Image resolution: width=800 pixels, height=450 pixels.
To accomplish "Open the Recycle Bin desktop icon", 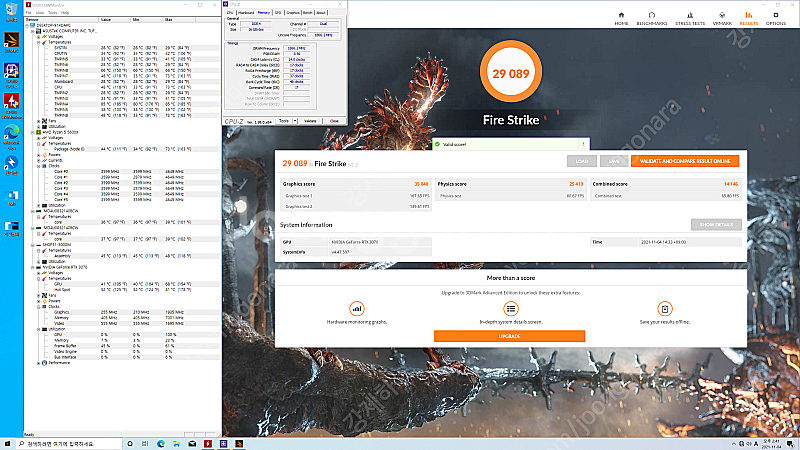I will pyautogui.click(x=11, y=12).
